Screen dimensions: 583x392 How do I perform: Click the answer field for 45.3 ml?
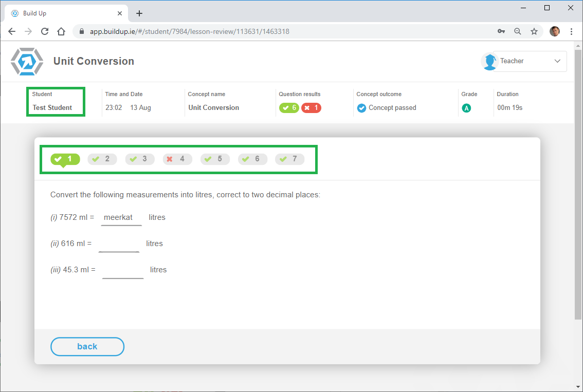coord(122,270)
